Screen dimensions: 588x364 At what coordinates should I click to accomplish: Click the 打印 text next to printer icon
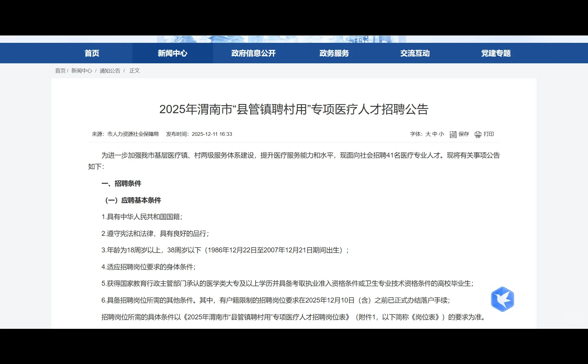[489, 134]
